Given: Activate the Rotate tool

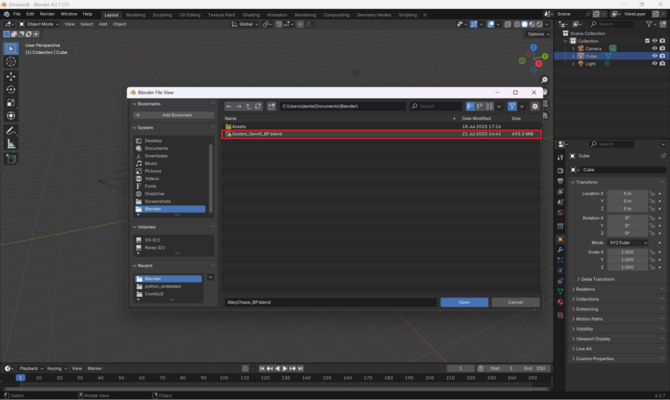Looking at the screenshot, I should (11, 90).
